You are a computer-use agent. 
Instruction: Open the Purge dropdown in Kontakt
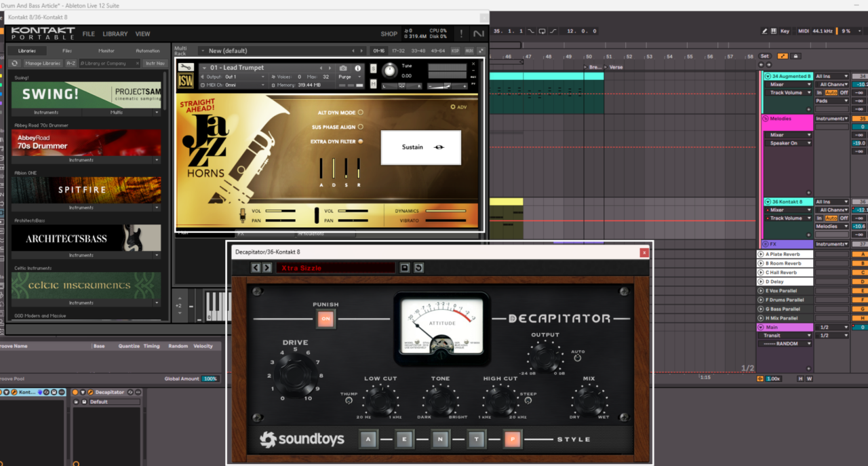click(351, 77)
